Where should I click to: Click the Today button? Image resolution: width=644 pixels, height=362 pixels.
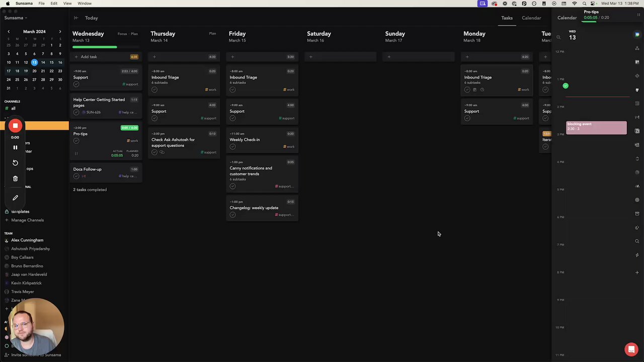(x=91, y=18)
